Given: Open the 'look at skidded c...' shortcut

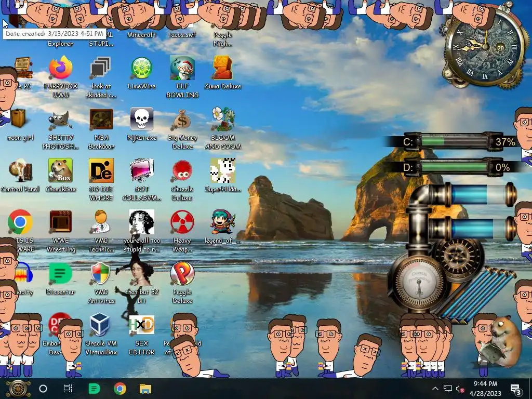Looking at the screenshot, I should pyautogui.click(x=101, y=68).
